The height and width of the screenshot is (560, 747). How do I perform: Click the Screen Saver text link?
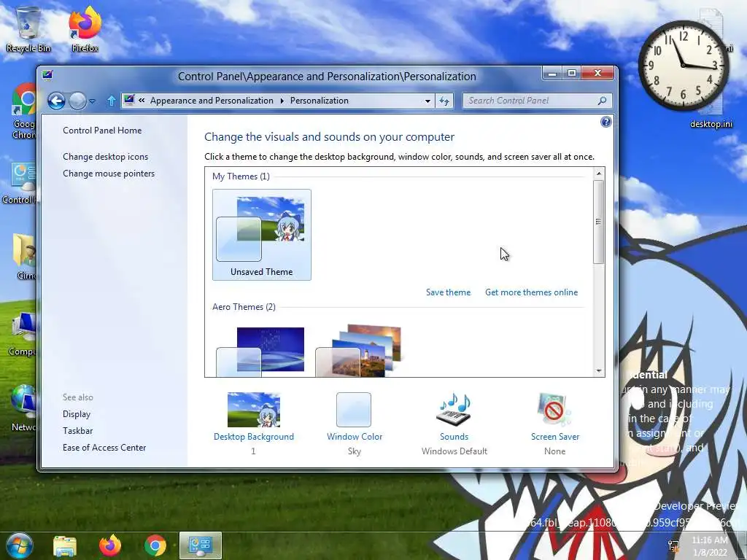click(555, 437)
